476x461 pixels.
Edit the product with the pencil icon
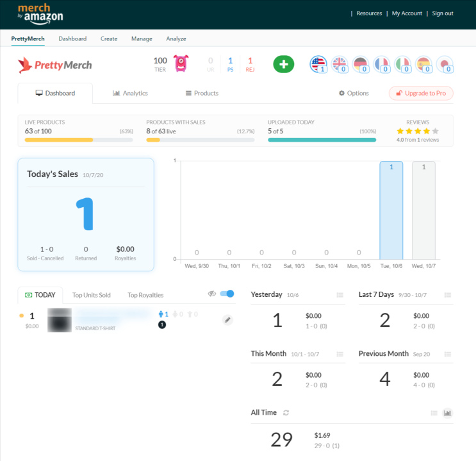click(227, 320)
